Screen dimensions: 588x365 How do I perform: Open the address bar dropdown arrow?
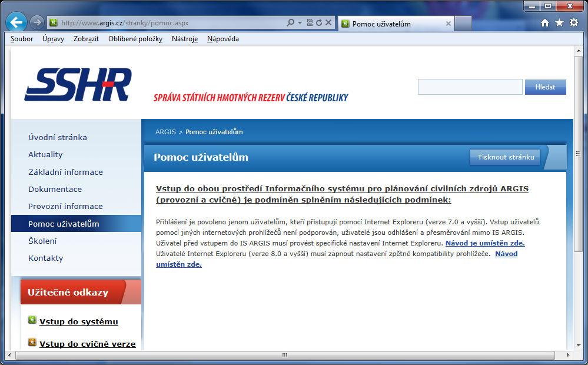pos(300,22)
